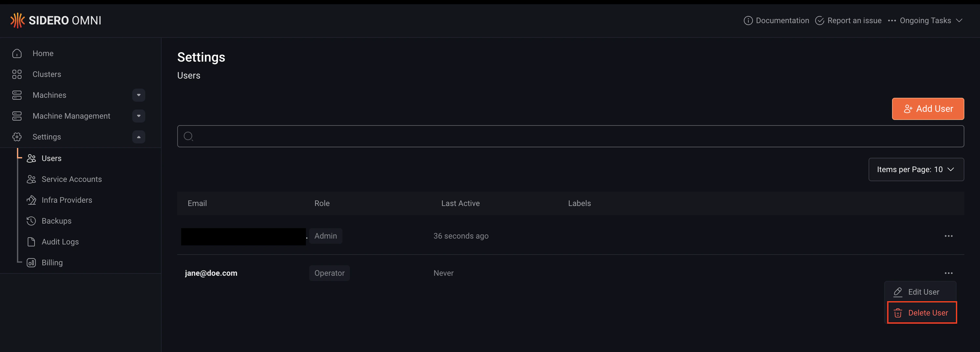Image resolution: width=980 pixels, height=352 pixels.
Task: Click the Report an issue link
Action: point(848,21)
